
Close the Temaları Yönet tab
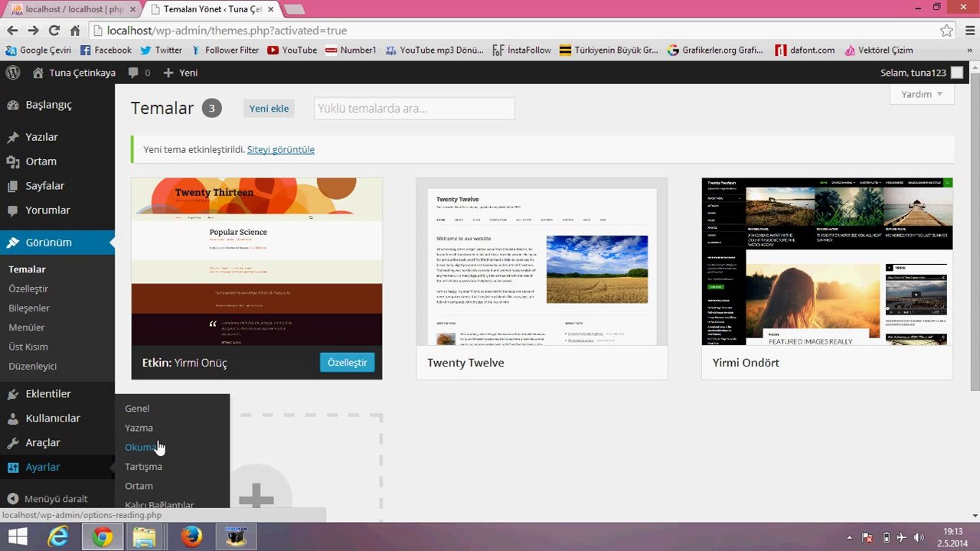coord(270,9)
